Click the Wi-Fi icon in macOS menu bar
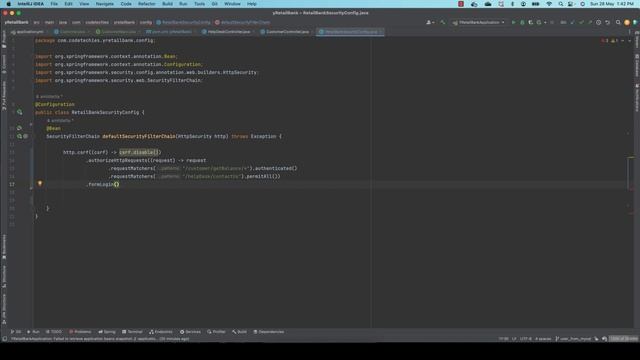This screenshot has height=360, width=640. tap(549, 4)
